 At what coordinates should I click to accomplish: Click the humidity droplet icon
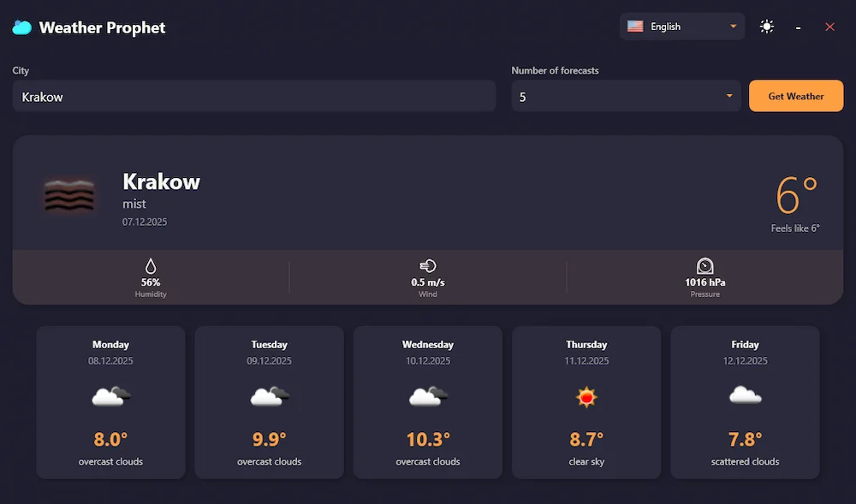click(x=151, y=266)
